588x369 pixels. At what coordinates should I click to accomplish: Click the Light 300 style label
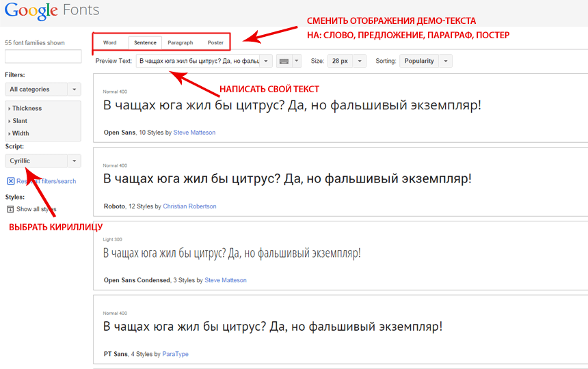click(x=113, y=239)
